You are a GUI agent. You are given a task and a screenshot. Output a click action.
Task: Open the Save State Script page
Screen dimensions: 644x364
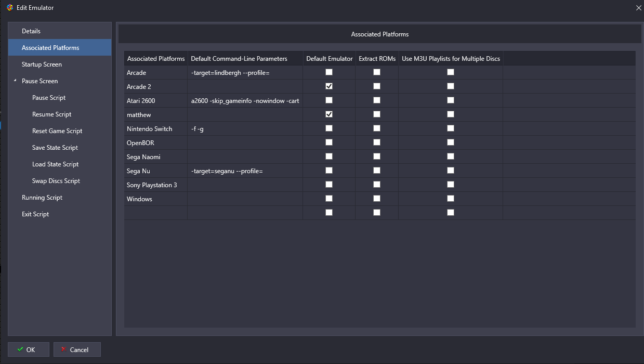click(55, 148)
